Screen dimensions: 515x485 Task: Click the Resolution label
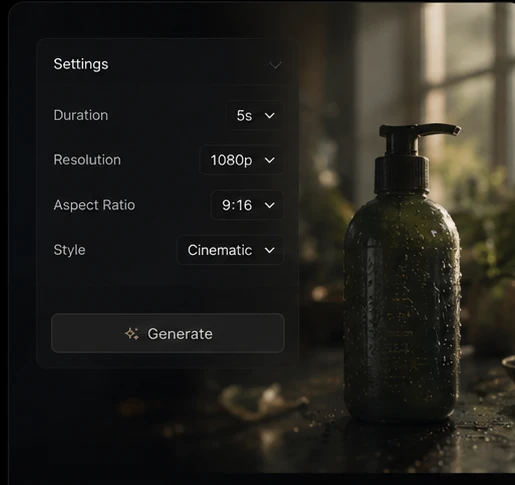pyautogui.click(x=87, y=160)
